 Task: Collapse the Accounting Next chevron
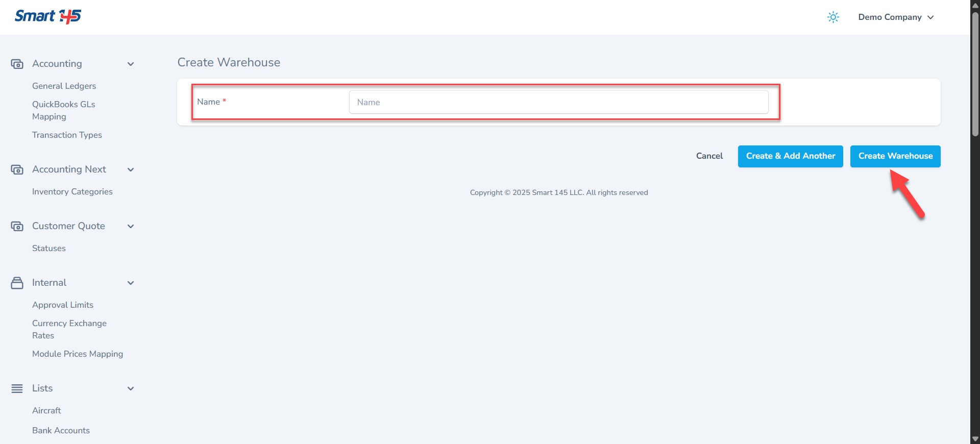tap(131, 169)
